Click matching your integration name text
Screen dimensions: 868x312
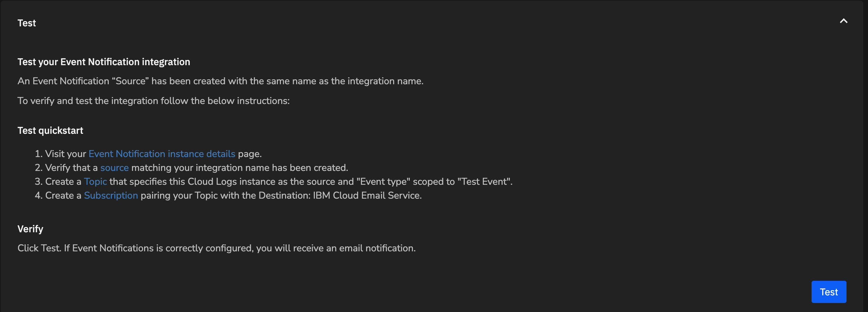click(x=200, y=168)
